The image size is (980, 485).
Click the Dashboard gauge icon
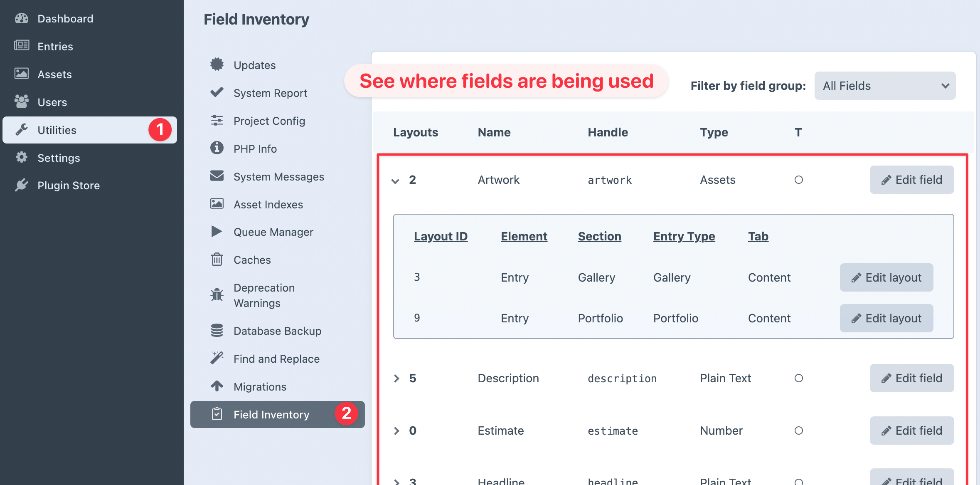(x=22, y=19)
